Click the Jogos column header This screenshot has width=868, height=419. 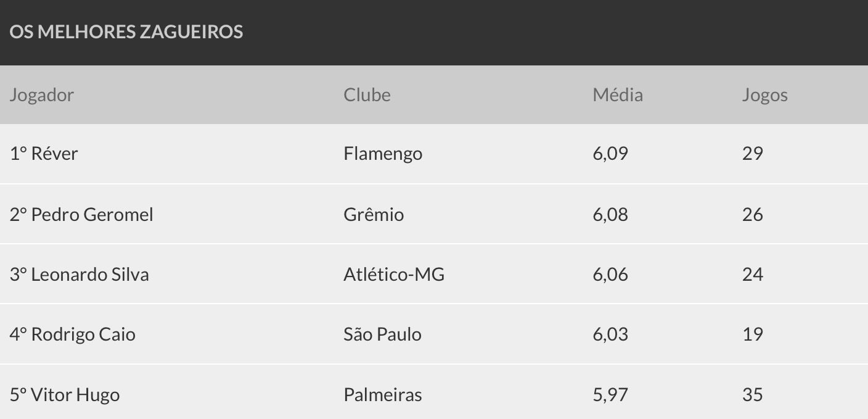tap(764, 94)
